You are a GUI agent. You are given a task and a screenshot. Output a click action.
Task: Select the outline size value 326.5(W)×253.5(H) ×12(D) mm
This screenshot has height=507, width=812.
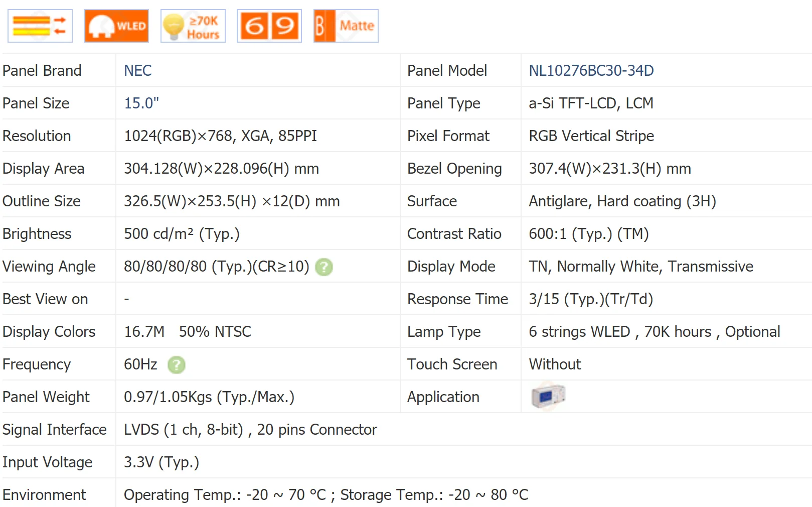(x=232, y=201)
